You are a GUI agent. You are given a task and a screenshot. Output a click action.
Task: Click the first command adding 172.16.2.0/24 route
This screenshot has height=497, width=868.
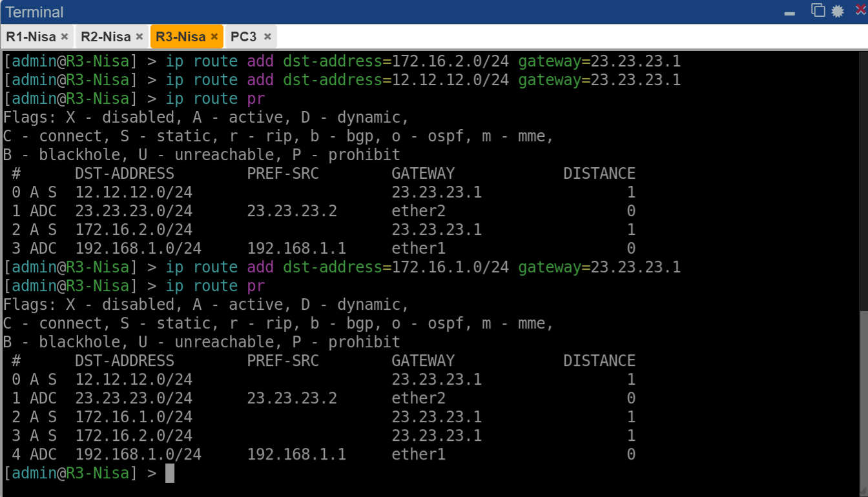(423, 61)
